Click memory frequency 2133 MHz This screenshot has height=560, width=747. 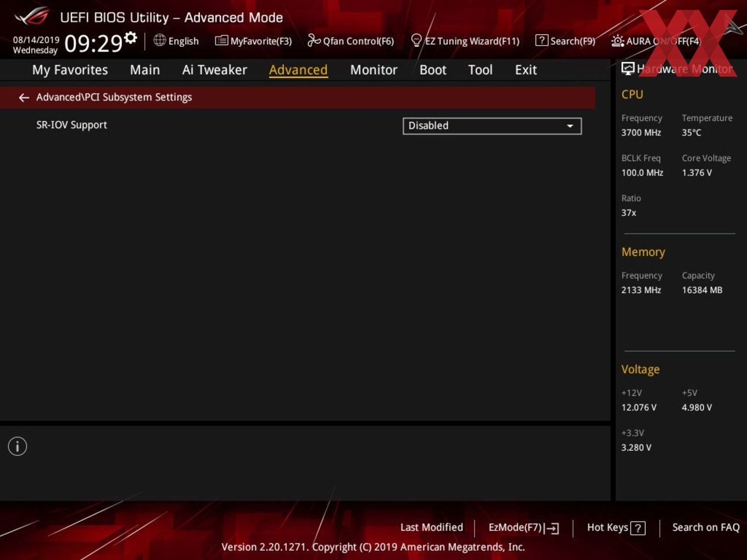[641, 290]
